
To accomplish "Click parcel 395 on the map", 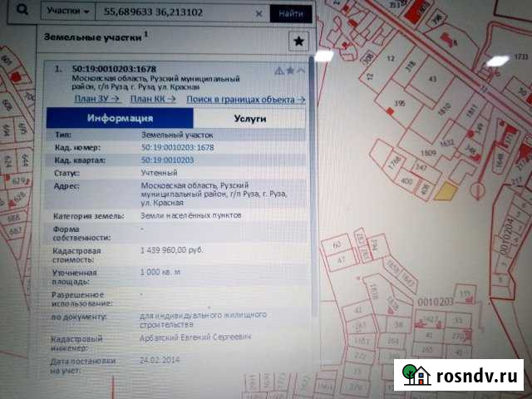I will [400, 104].
